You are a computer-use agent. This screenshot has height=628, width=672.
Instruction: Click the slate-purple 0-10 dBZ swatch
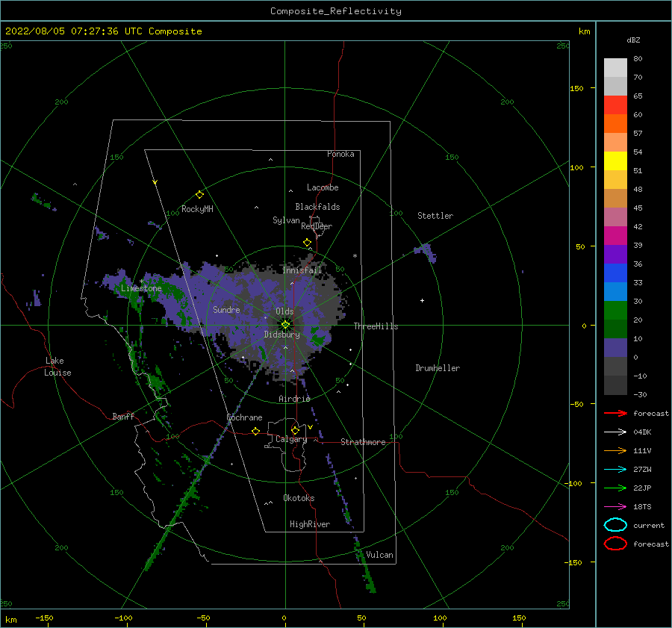point(615,348)
